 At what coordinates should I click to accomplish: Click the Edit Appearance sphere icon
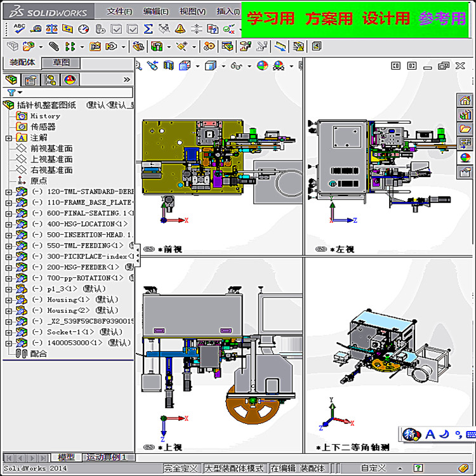[262, 65]
